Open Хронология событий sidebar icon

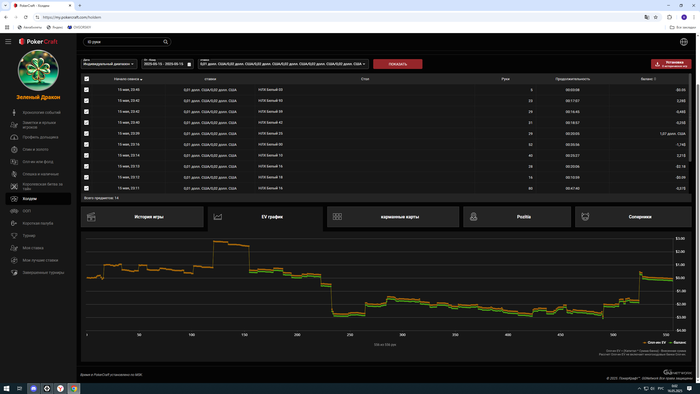pos(14,112)
